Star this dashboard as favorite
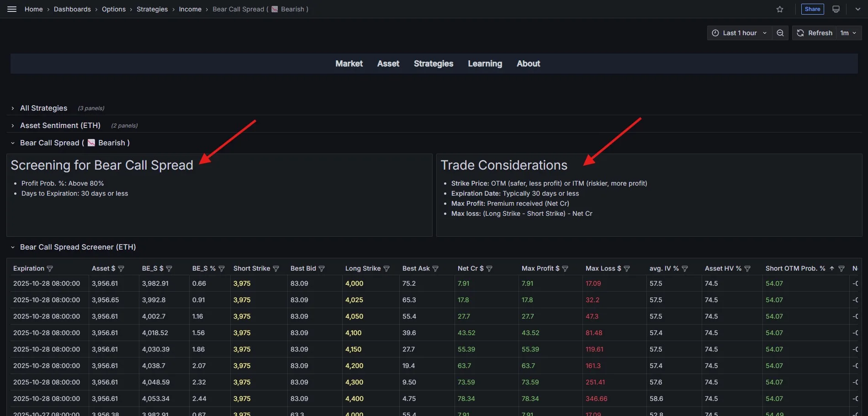Image resolution: width=868 pixels, height=416 pixels. (780, 9)
